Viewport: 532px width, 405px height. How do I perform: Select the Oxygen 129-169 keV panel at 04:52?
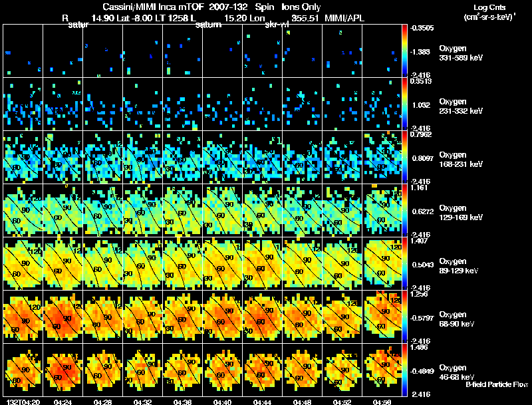[342, 211]
